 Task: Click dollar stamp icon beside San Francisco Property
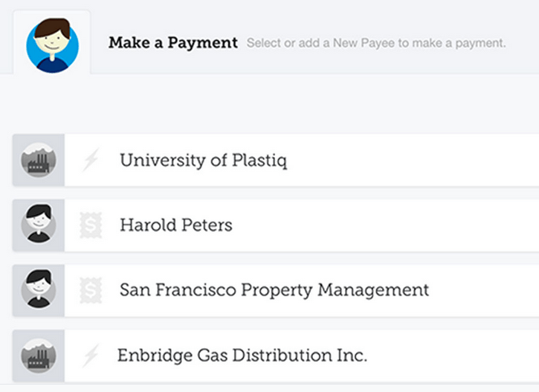point(91,290)
